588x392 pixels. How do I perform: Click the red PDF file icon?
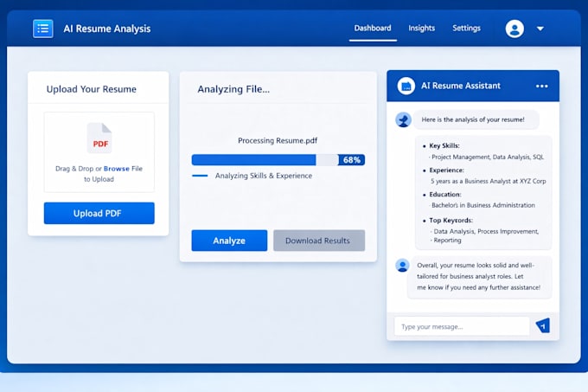coord(99,138)
